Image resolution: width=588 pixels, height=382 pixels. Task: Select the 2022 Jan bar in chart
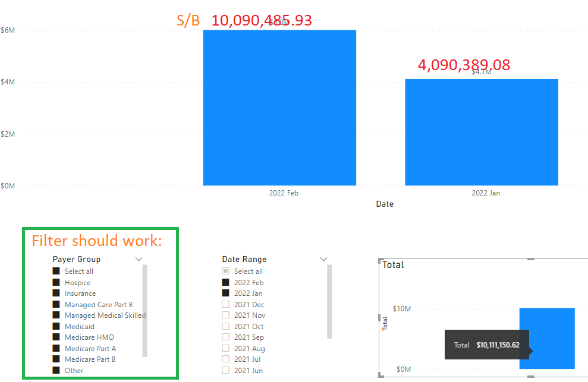click(482, 132)
